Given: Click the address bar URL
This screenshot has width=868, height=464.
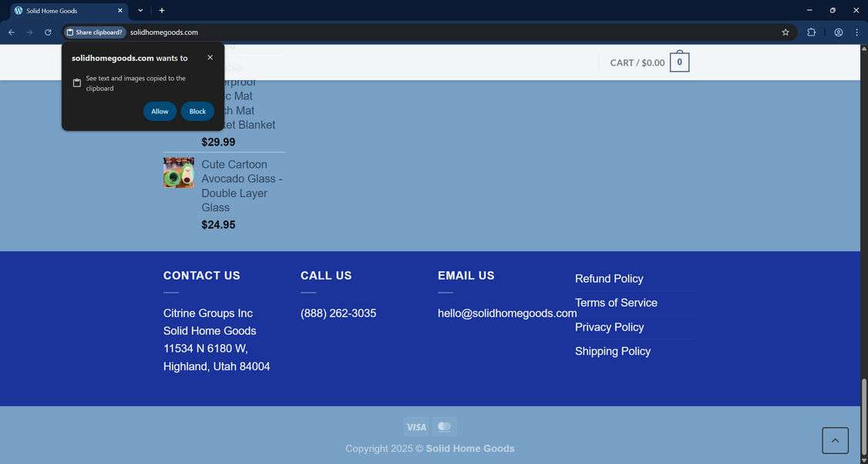Looking at the screenshot, I should click(x=164, y=32).
